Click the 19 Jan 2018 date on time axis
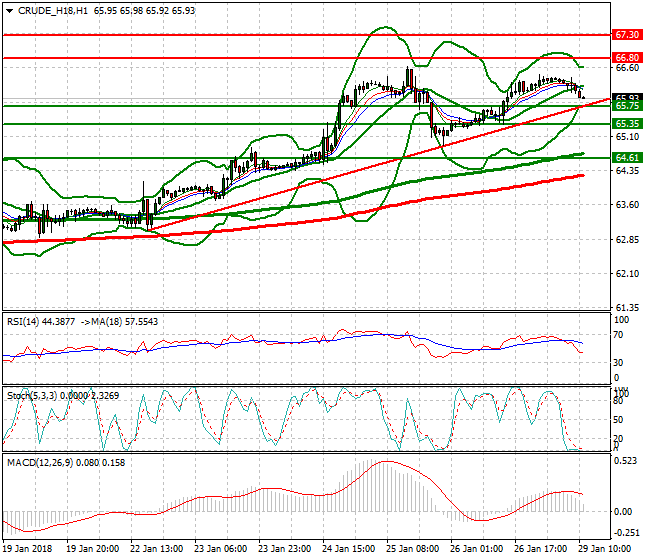The width and height of the screenshot is (650, 560). coord(26,549)
